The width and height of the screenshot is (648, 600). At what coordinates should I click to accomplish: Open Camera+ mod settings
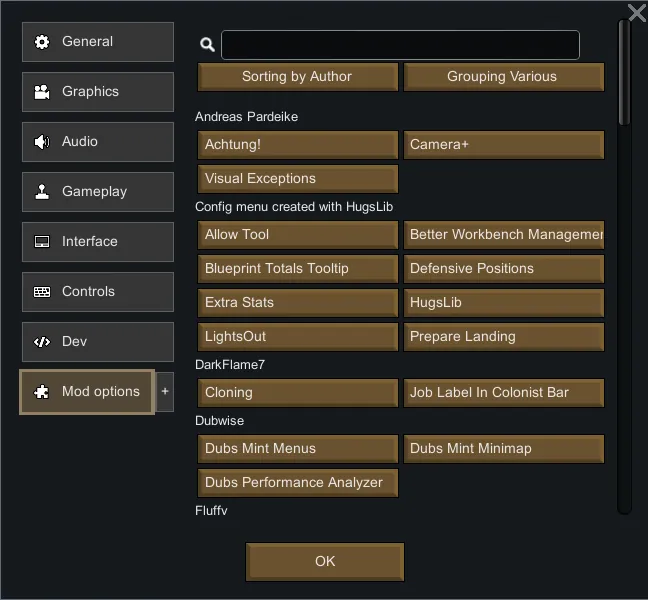click(x=503, y=145)
